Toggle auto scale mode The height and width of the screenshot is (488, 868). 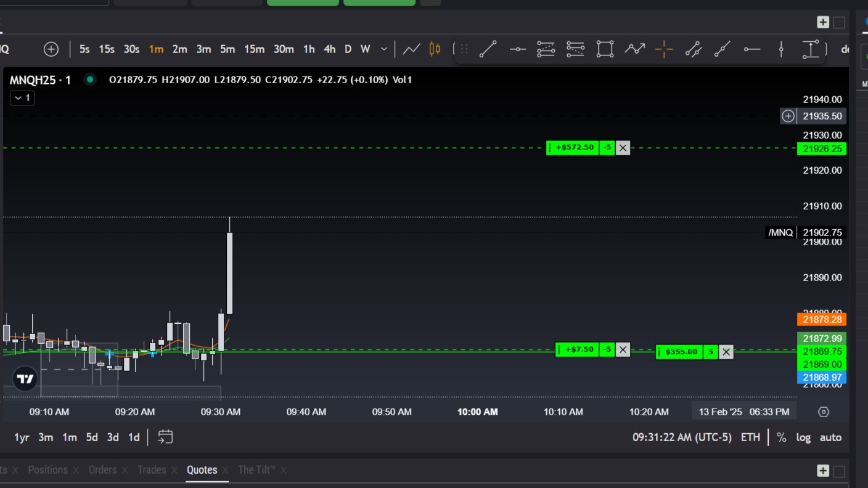click(830, 437)
